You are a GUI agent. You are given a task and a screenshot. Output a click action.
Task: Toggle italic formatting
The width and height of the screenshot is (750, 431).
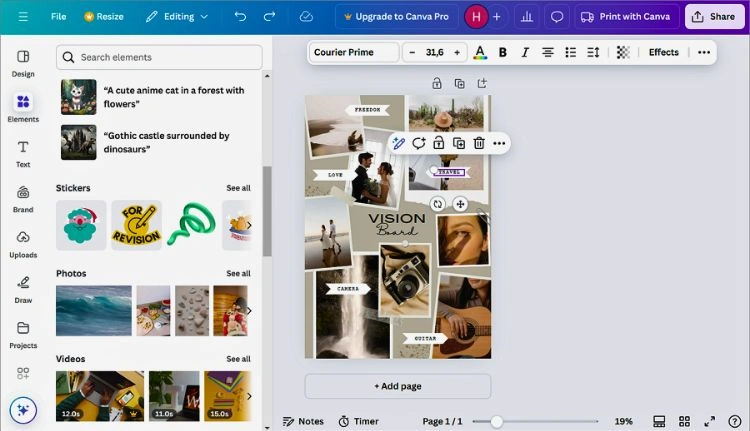click(525, 53)
